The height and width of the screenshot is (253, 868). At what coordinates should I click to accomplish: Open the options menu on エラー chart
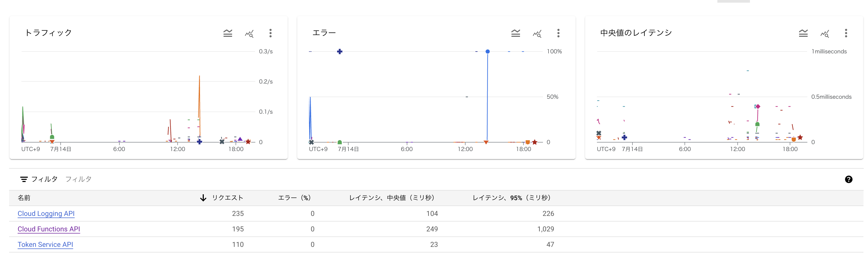tap(559, 33)
